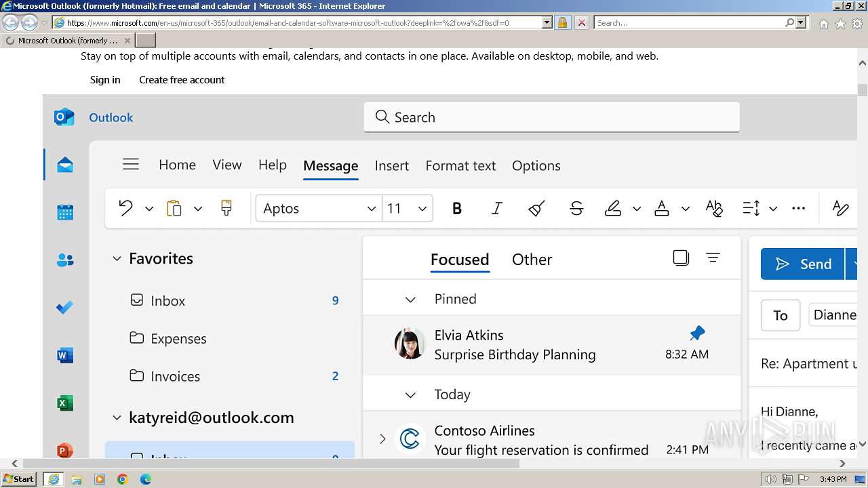The width and height of the screenshot is (868, 488).
Task: Click the Clear formatting icon
Action: coord(714,208)
